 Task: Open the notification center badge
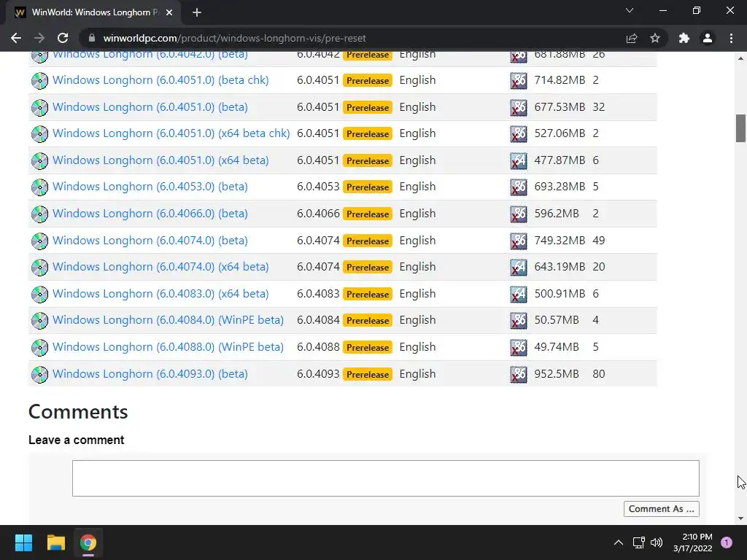point(727,542)
